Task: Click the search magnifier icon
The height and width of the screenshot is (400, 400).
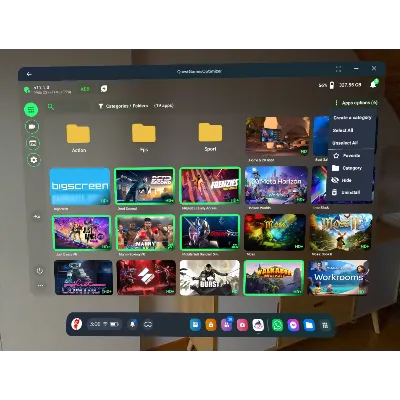Action: click(51, 107)
